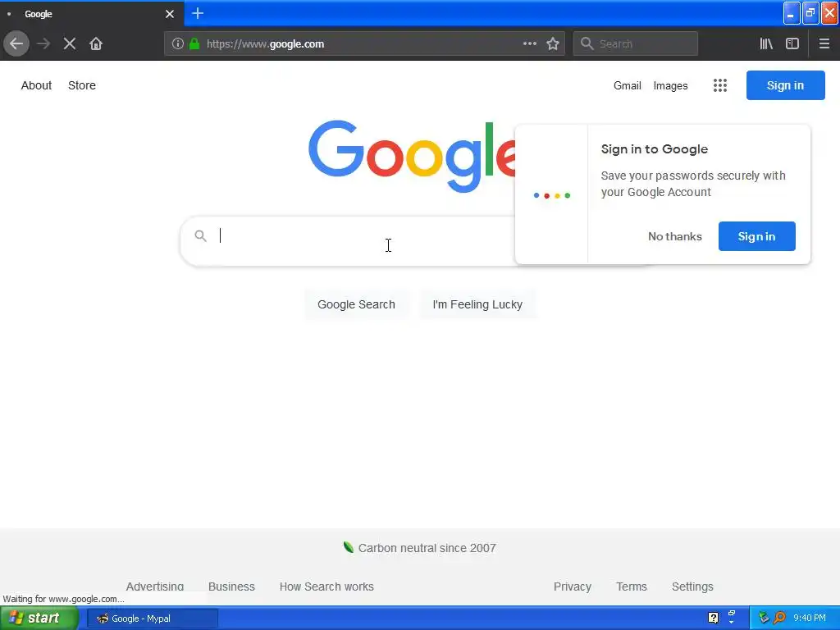840x630 pixels.
Task: Open the Business footer link
Action: coord(231,586)
